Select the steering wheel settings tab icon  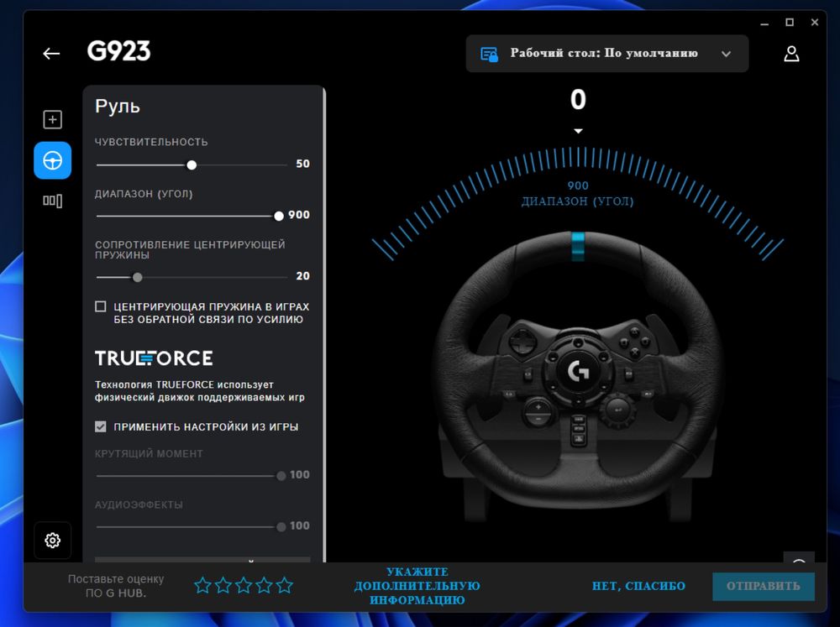[52, 160]
